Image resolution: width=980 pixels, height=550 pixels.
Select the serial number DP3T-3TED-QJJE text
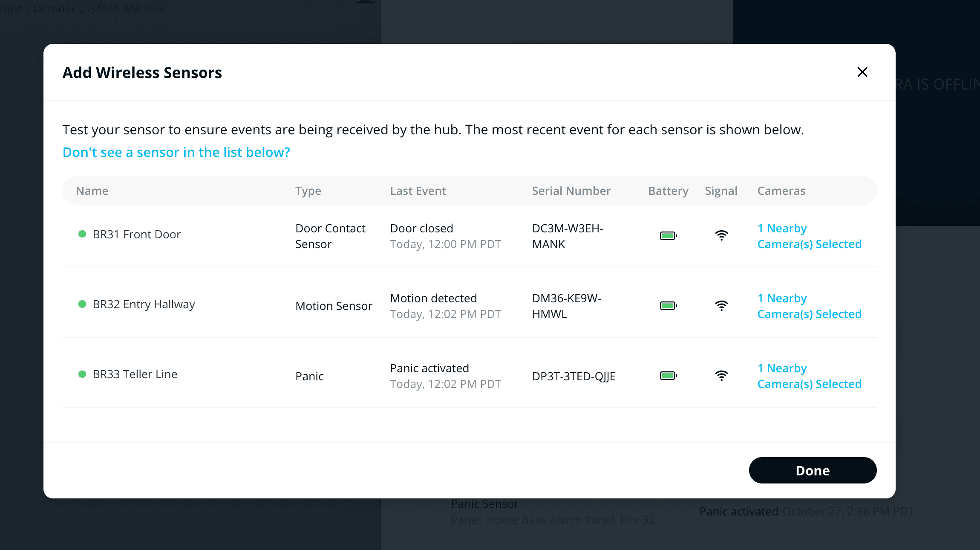point(574,376)
